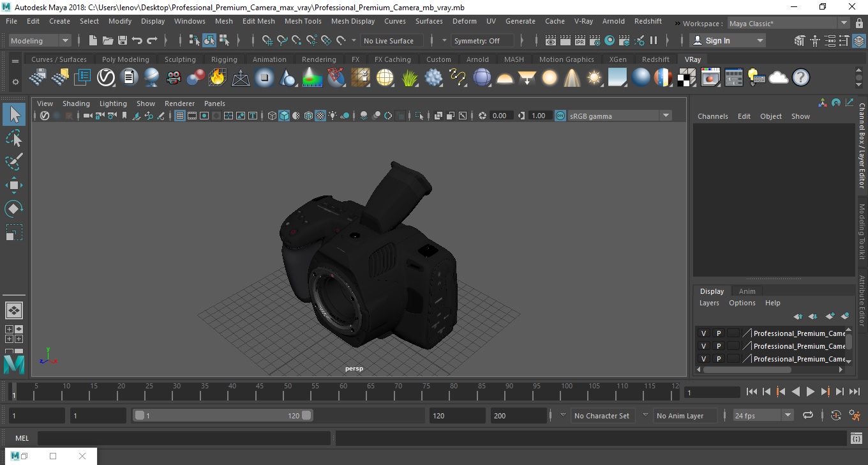Toggle viewport wireframe shading

[273, 116]
